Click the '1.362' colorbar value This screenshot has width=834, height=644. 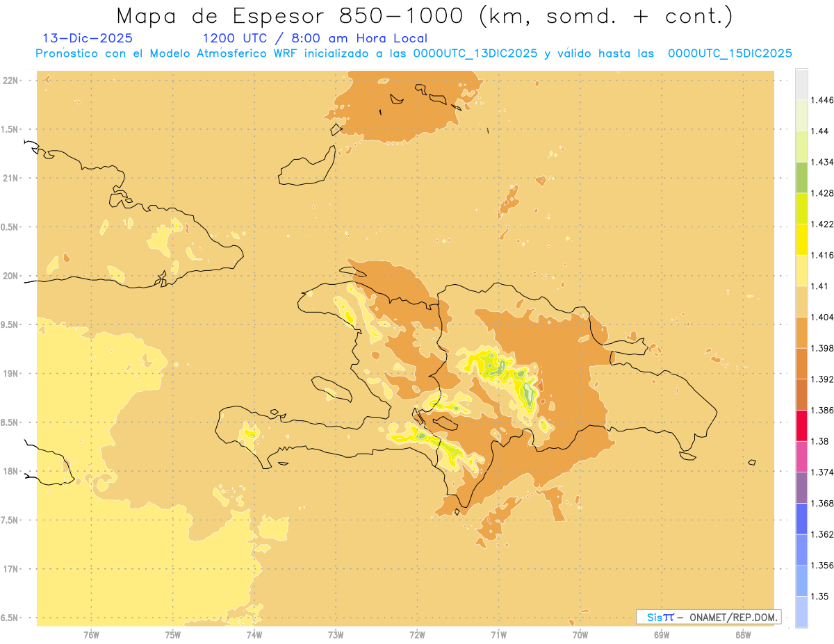(x=823, y=534)
